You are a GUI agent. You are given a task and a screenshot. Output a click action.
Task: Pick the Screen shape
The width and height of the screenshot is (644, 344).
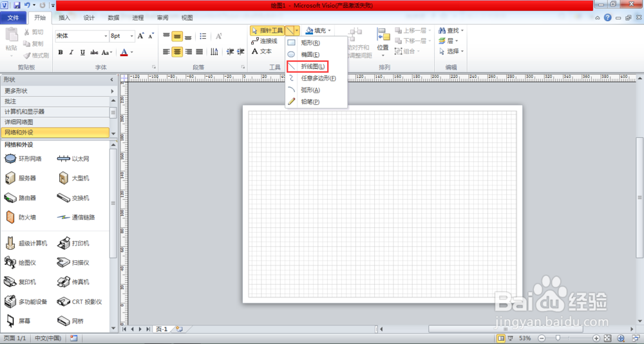pos(17,321)
